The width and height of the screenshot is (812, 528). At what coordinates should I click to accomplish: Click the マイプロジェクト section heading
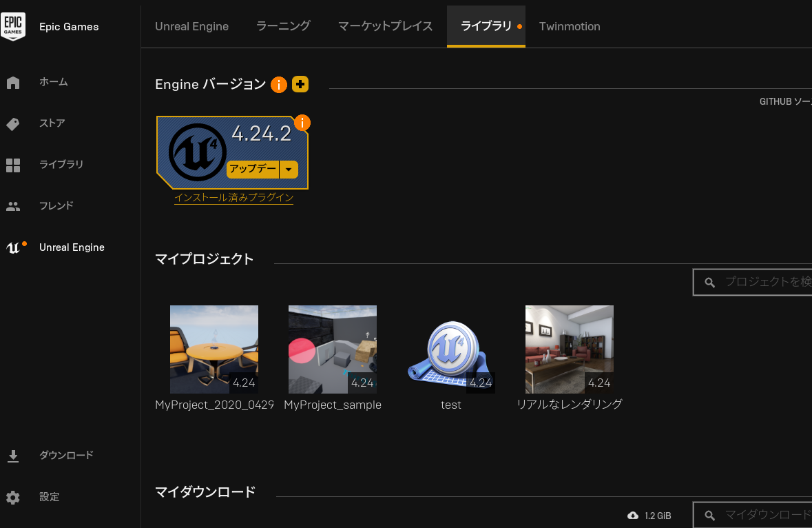[x=204, y=259]
